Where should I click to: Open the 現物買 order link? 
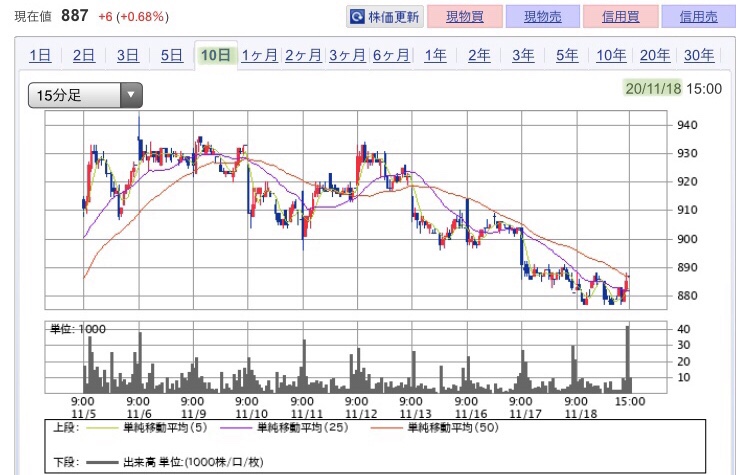coord(465,17)
